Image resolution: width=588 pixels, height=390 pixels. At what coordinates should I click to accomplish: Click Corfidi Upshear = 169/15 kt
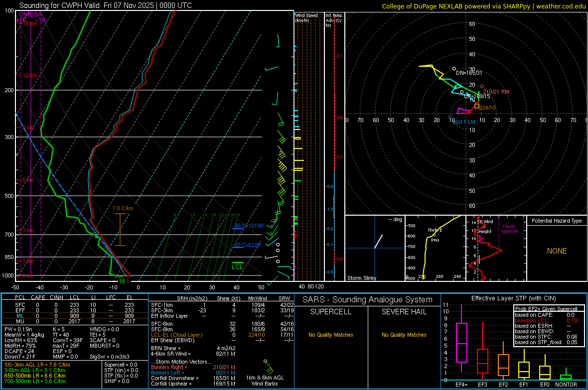pos(193,384)
